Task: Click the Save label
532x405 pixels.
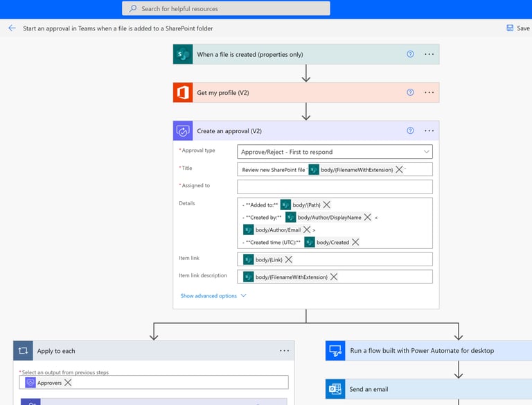Action: [x=523, y=28]
